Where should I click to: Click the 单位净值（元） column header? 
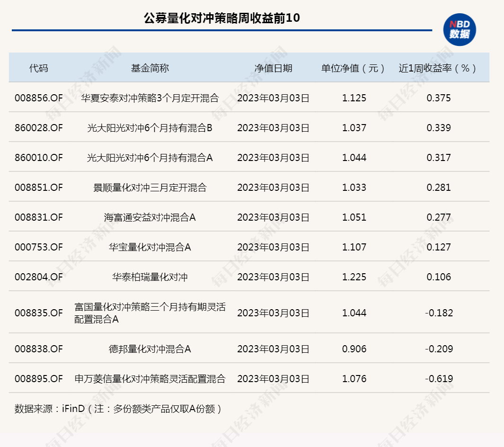click(x=354, y=68)
